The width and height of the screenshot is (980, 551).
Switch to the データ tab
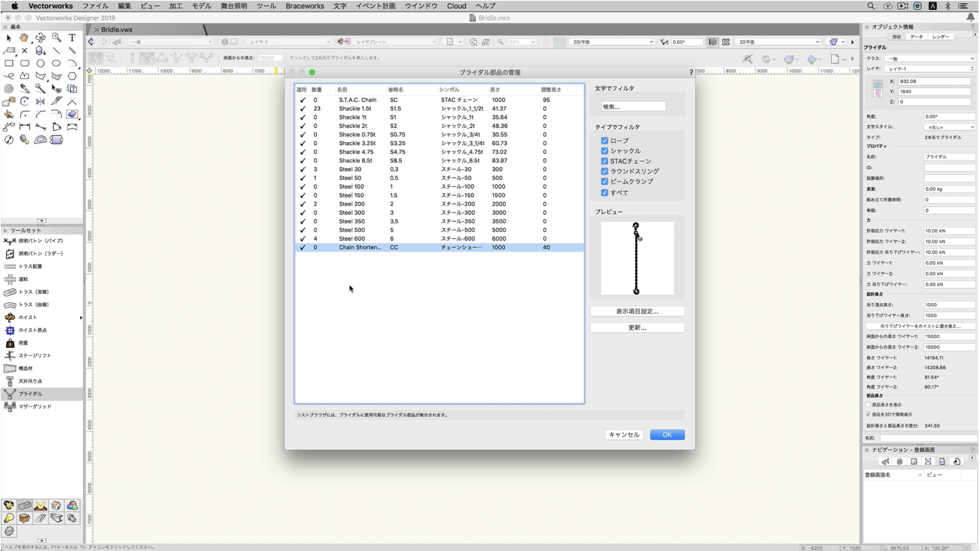point(916,37)
